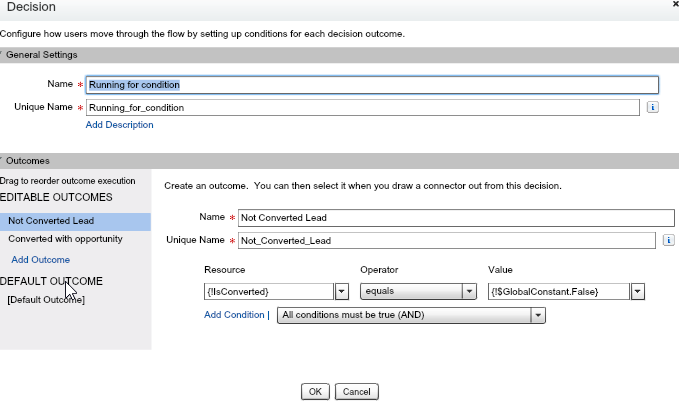Select the Default Outcome entry
679x403 pixels.
click(46, 300)
